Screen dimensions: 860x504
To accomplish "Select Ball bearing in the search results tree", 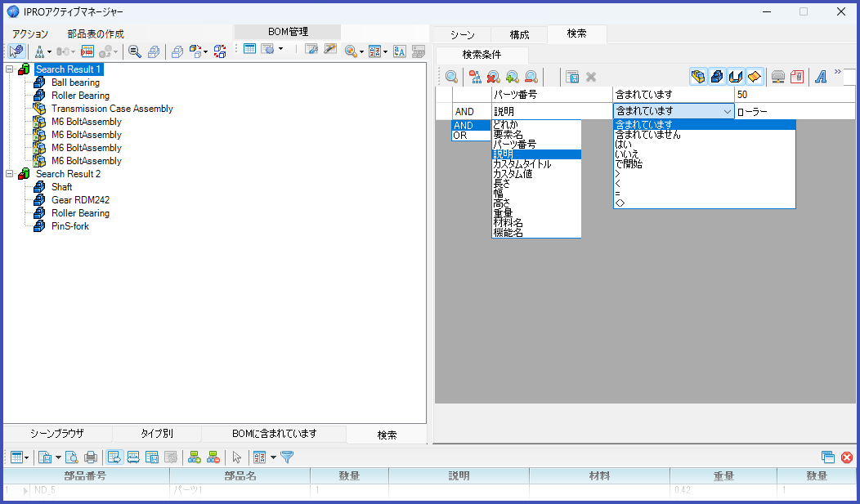I will pos(78,82).
